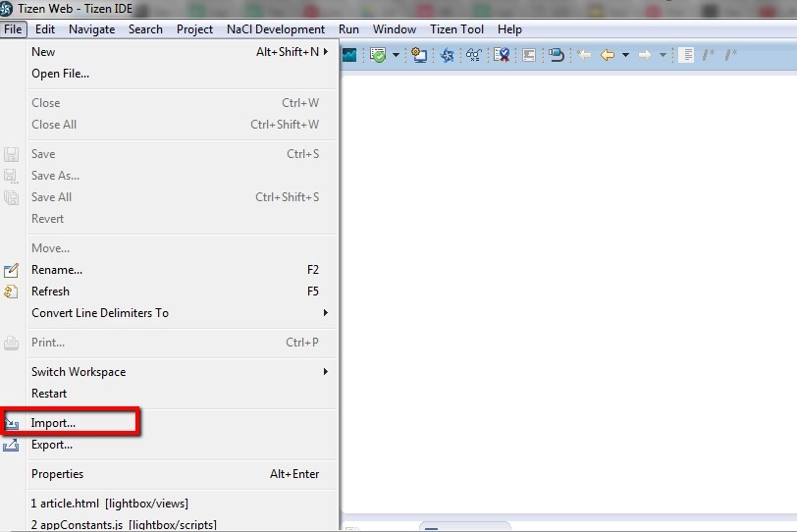Click inside the empty editor area
The height and width of the screenshot is (532, 797).
(x=569, y=294)
